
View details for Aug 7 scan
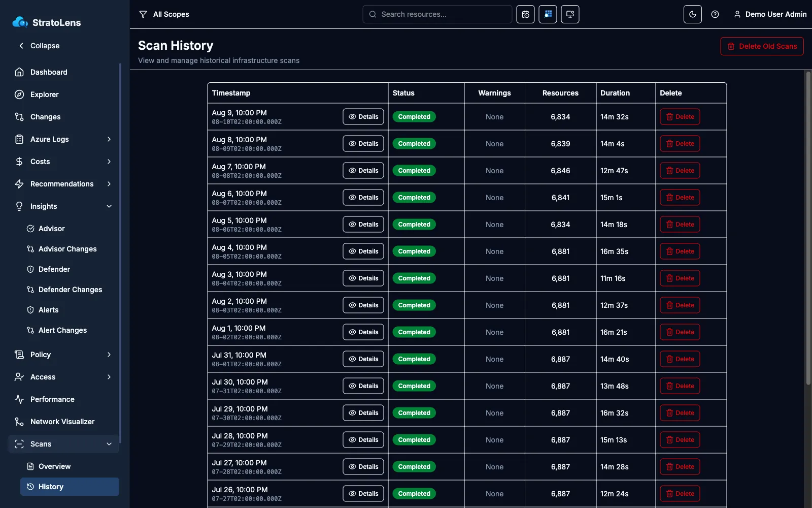[x=363, y=171]
